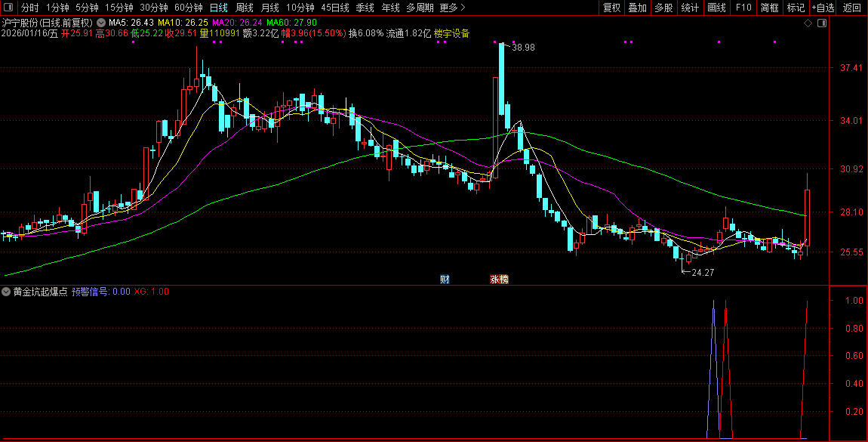
Task: Click the 幅3.96(15.50%) change value
Action: click(314, 34)
